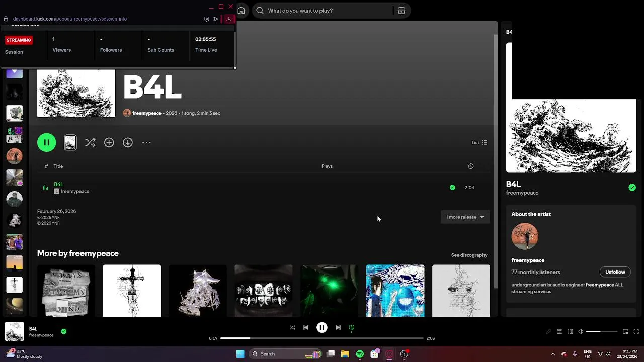Select the B4L track title in the list
The width and height of the screenshot is (644, 362).
click(x=58, y=185)
